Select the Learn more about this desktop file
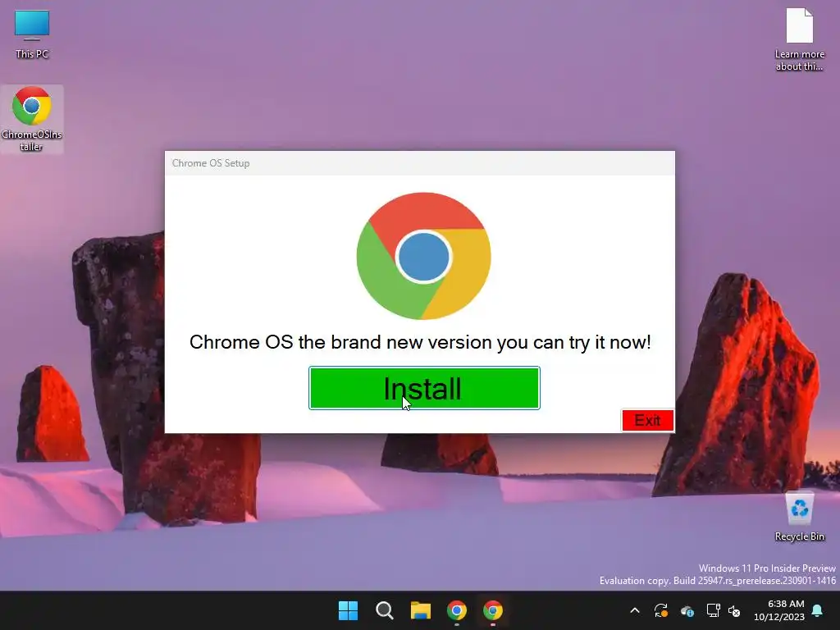840x630 pixels. tap(799, 40)
